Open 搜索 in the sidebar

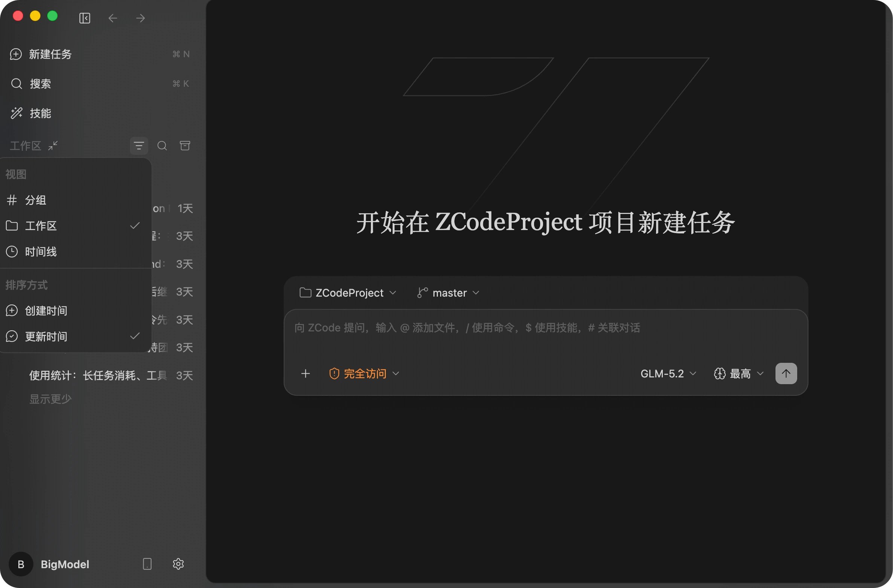point(101,84)
